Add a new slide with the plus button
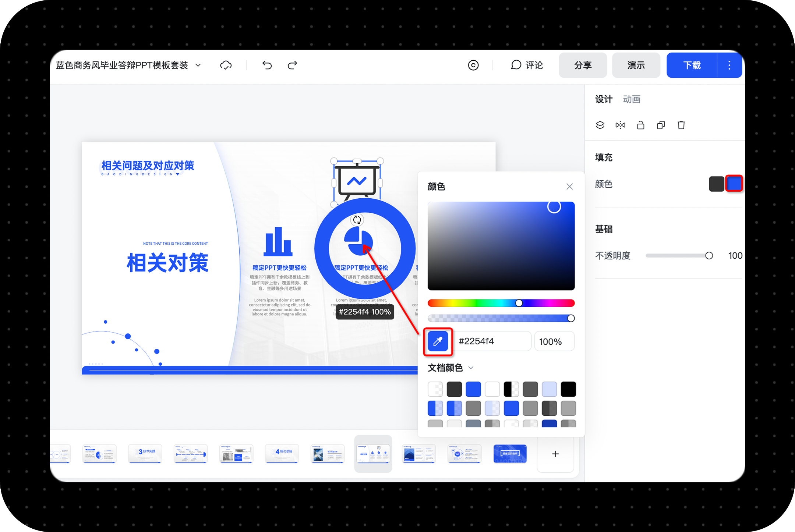Screen dimensions: 795x532 (x=555, y=454)
